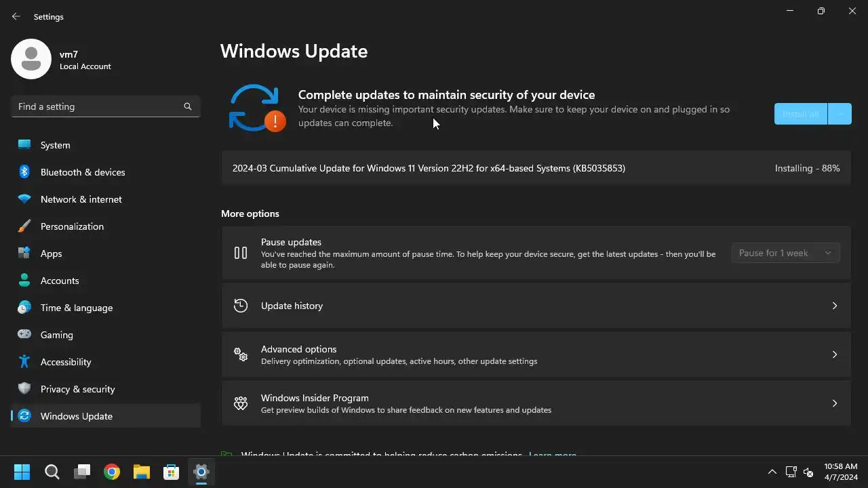
Task: Click the muted volume tray icon
Action: tap(808, 472)
